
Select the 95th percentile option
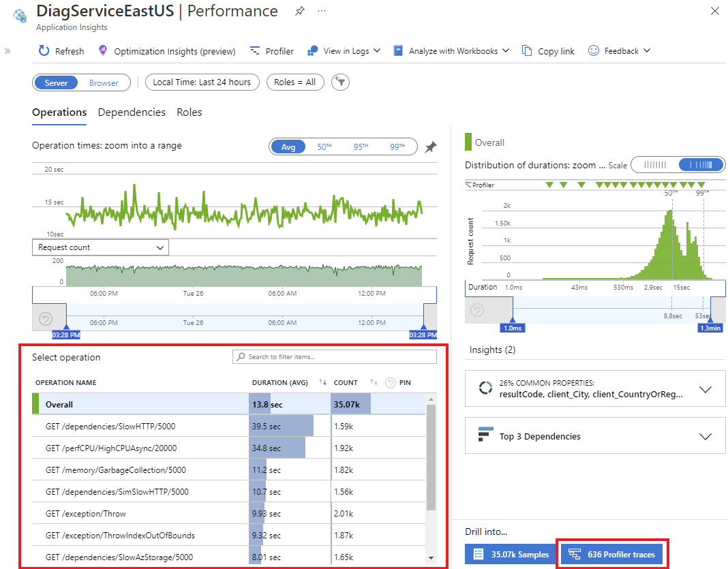tap(361, 147)
